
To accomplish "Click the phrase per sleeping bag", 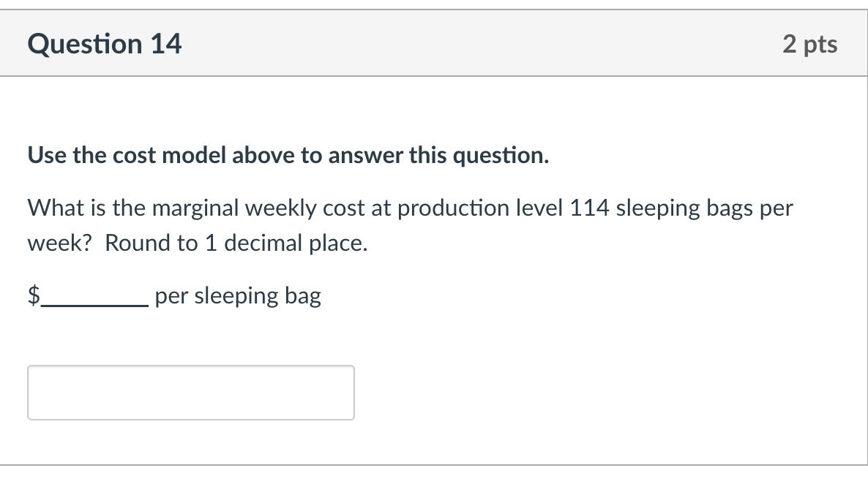I will click(x=237, y=295).
